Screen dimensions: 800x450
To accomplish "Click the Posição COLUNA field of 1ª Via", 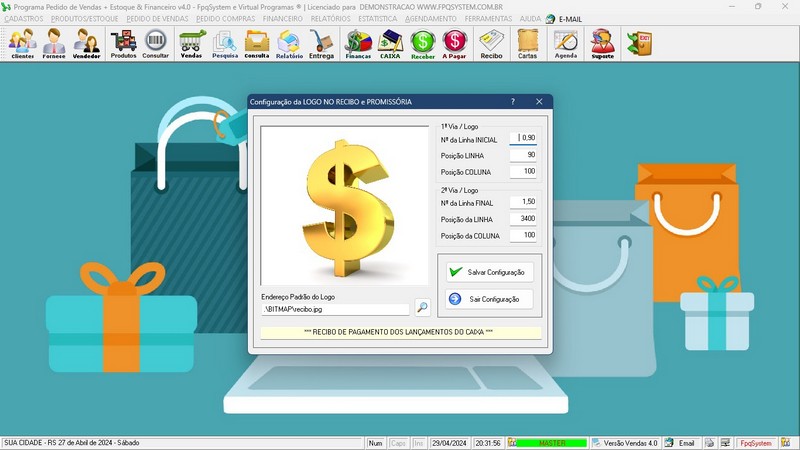I will tap(523, 171).
